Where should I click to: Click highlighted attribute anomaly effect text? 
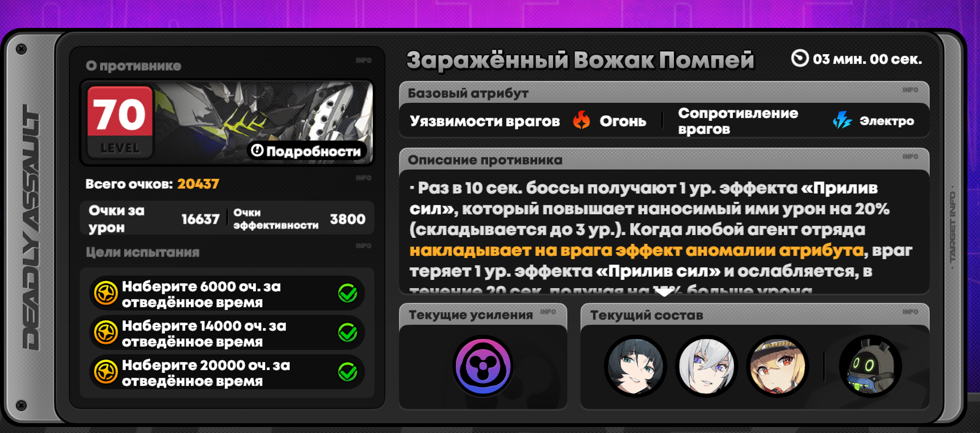[637, 250]
